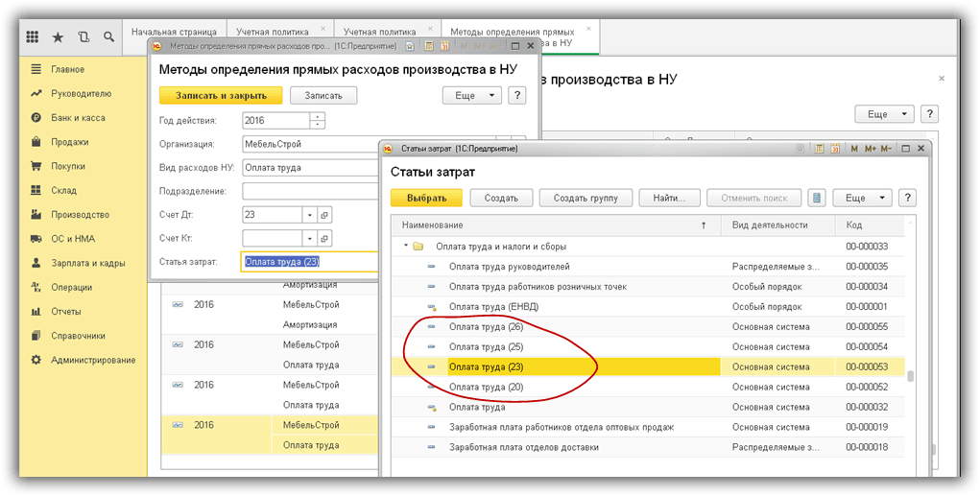Click the Создать button
The width and height of the screenshot is (980, 496).
pyautogui.click(x=502, y=198)
